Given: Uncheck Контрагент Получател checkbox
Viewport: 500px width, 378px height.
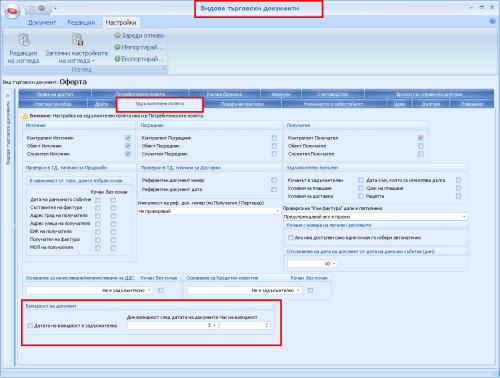Looking at the screenshot, I should (421, 138).
